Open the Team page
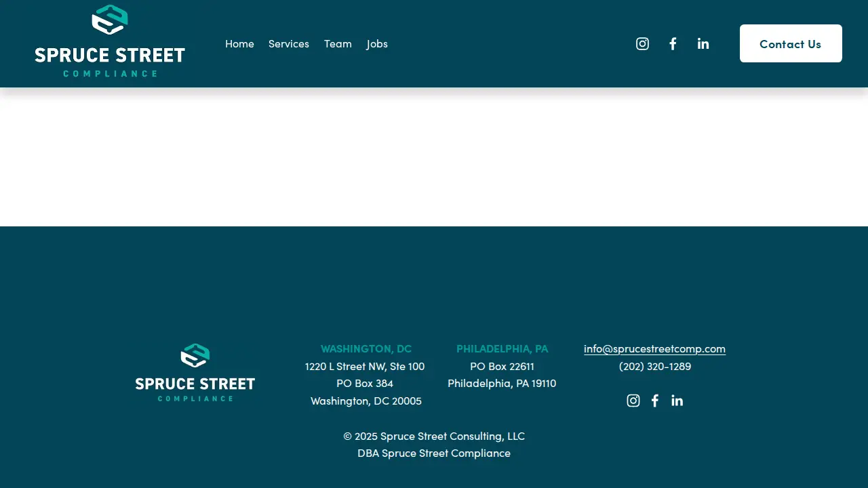 click(338, 44)
